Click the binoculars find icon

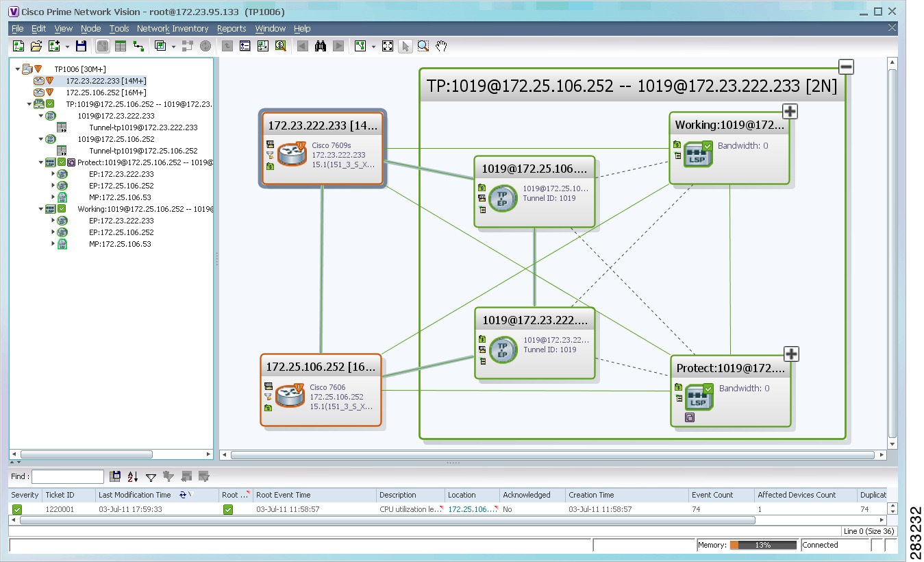[x=320, y=46]
